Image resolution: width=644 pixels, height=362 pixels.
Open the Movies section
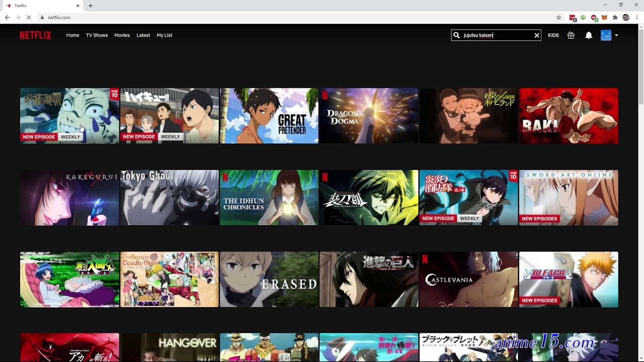122,35
